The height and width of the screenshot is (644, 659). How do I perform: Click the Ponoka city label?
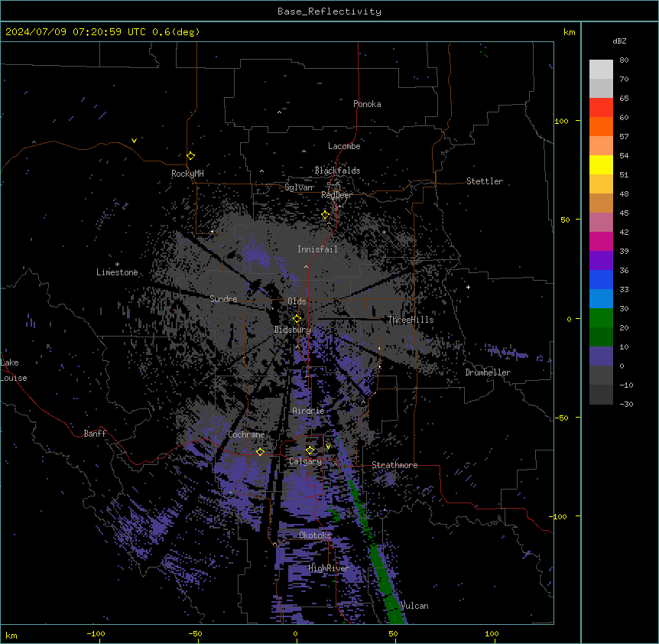367,104
